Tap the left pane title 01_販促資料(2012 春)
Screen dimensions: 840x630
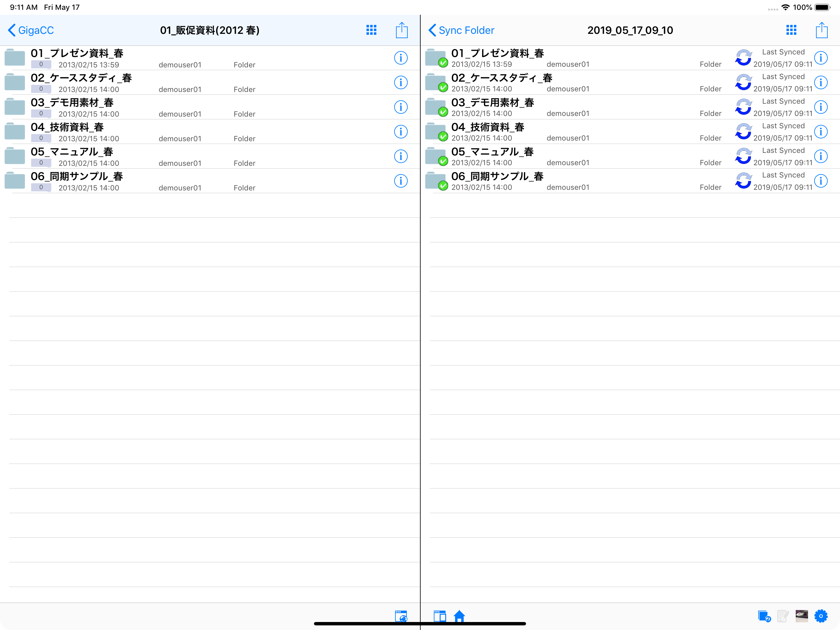coord(210,30)
